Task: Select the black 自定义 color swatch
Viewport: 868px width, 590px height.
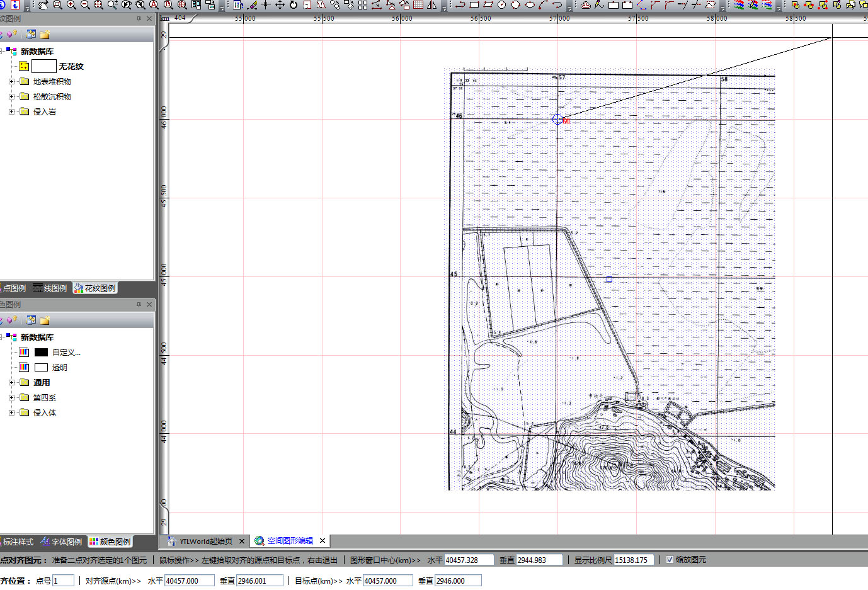Action: pyautogui.click(x=42, y=352)
